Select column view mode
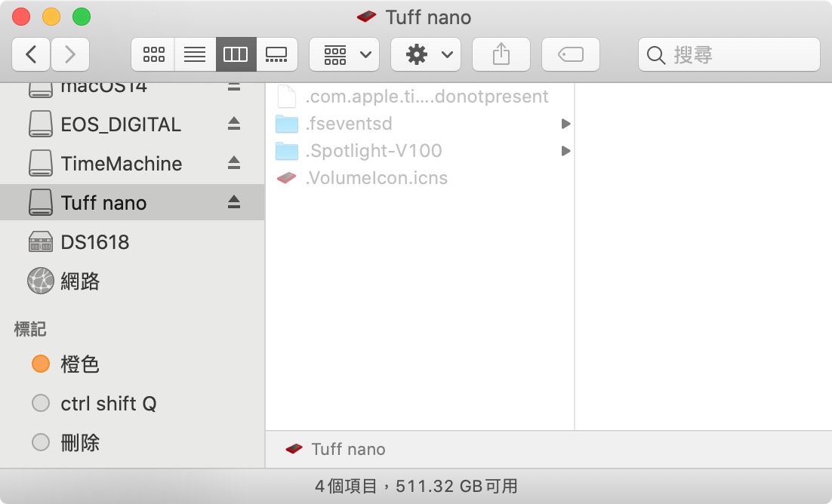Viewport: 832px width, 504px height. pos(236,54)
